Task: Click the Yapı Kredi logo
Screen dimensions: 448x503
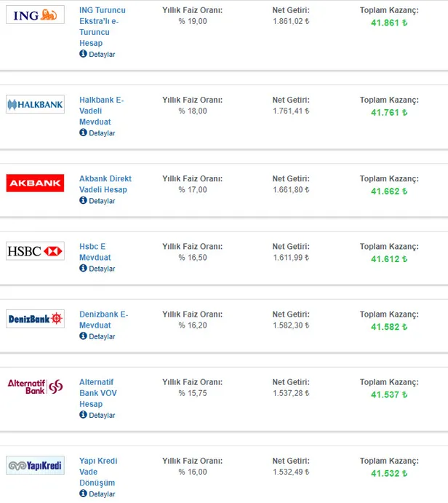Action: (x=35, y=465)
